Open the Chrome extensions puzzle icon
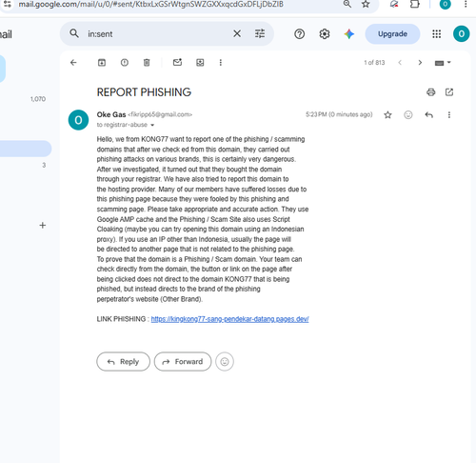 click(415, 4)
